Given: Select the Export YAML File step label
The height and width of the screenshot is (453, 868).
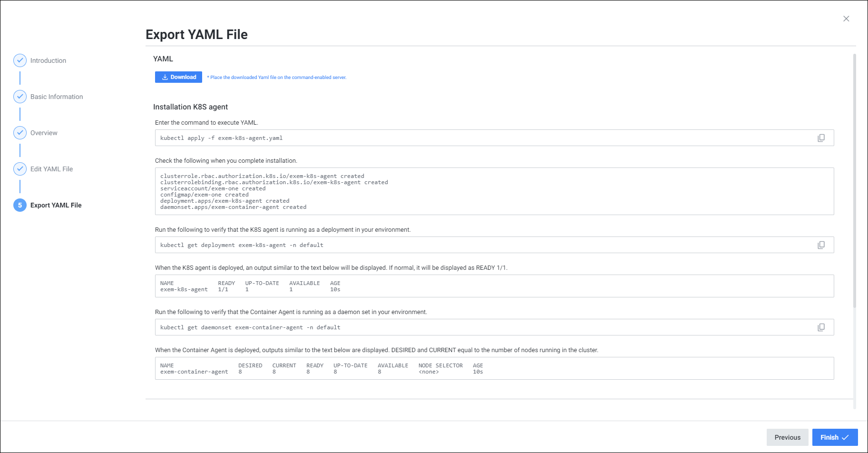Looking at the screenshot, I should pyautogui.click(x=56, y=205).
